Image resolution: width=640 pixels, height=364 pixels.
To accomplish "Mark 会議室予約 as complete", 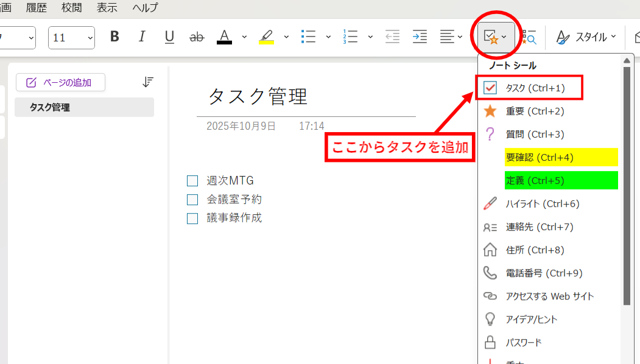I will [x=192, y=199].
